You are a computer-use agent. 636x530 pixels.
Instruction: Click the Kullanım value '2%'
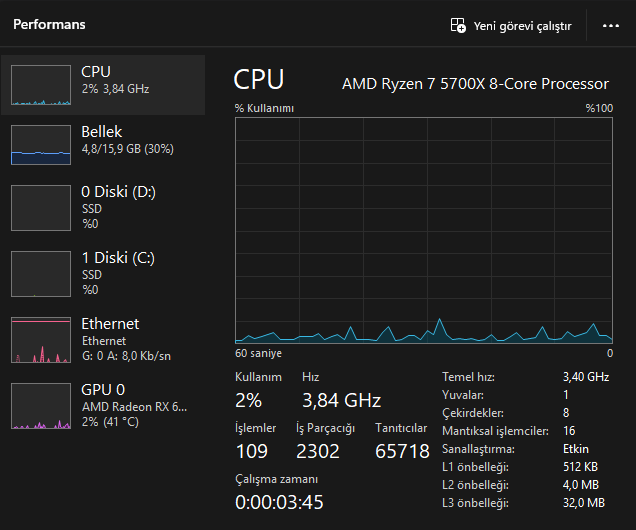(248, 401)
